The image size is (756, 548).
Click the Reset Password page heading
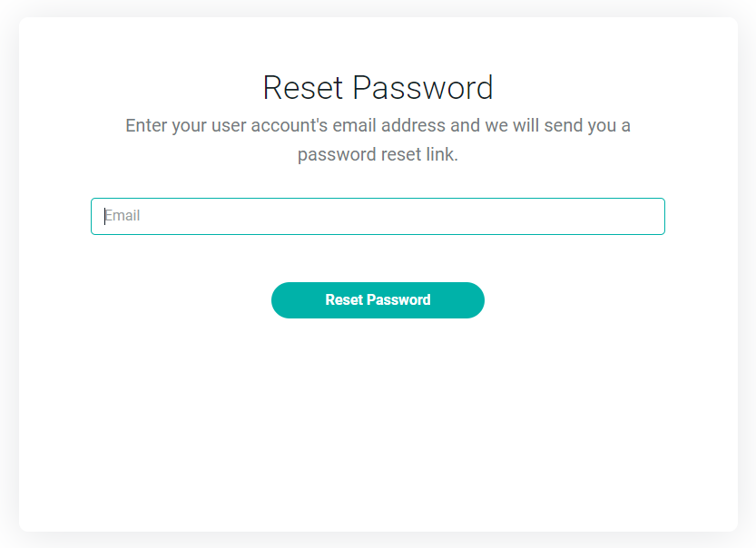click(378, 88)
